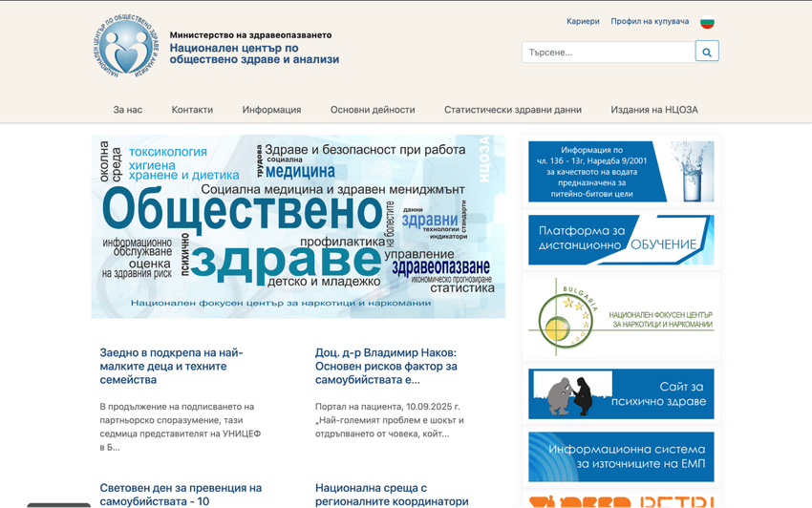Open the Доц. д-р Владимир Наков article
The width and height of the screenshot is (812, 508).
(386, 366)
